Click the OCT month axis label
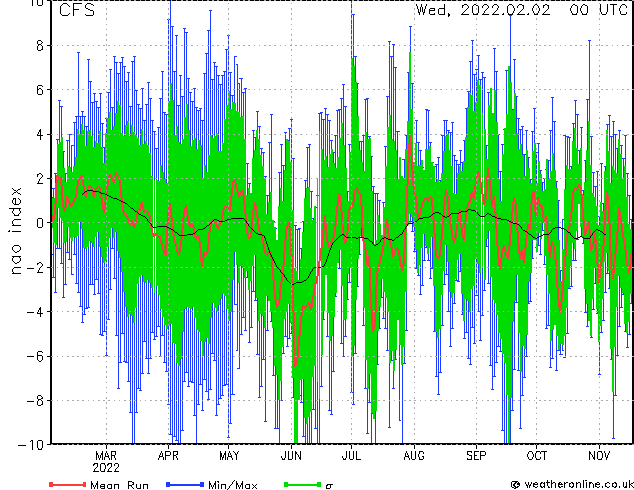Image resolution: width=634 pixels, height=490 pixels. [x=537, y=456]
